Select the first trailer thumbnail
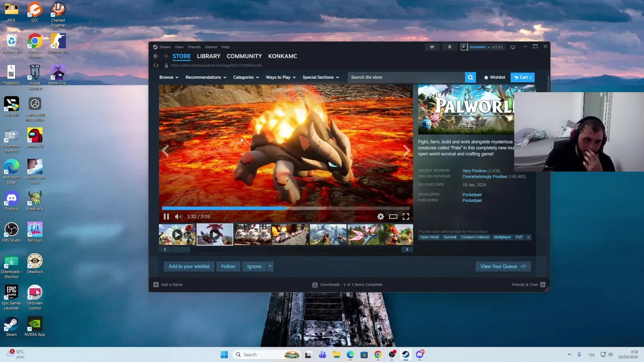The height and width of the screenshot is (362, 644). tap(177, 235)
